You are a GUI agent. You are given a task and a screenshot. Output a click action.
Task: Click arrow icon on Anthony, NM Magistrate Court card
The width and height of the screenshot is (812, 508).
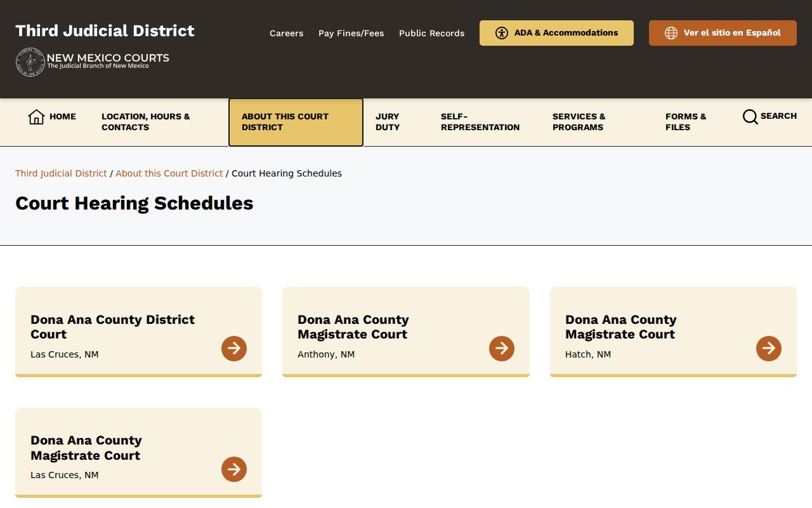[502, 349]
